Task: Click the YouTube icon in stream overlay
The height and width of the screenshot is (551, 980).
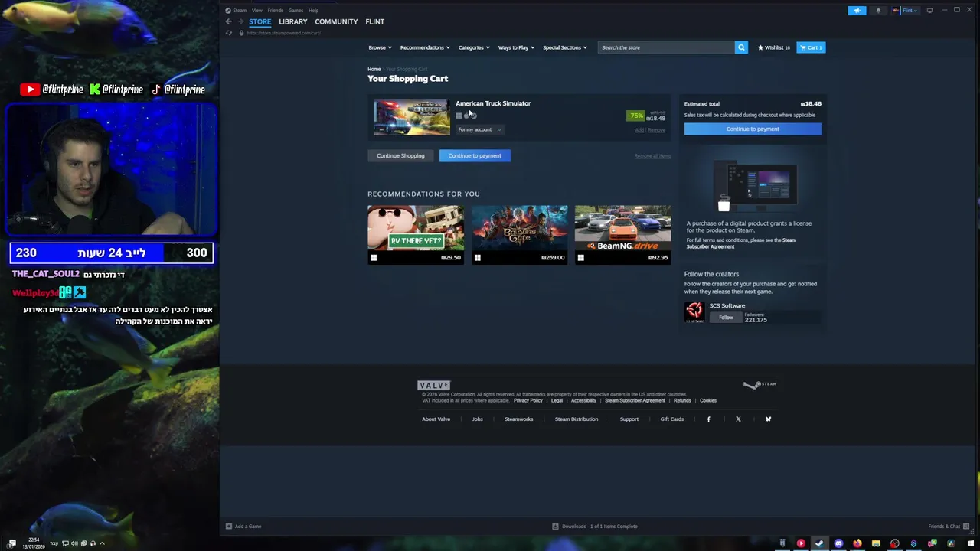Action: [30, 90]
